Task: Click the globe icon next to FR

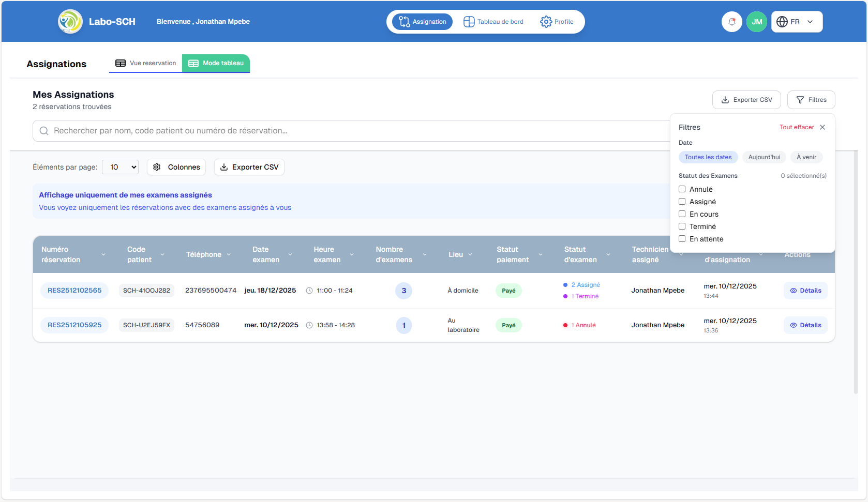Action: (x=782, y=21)
